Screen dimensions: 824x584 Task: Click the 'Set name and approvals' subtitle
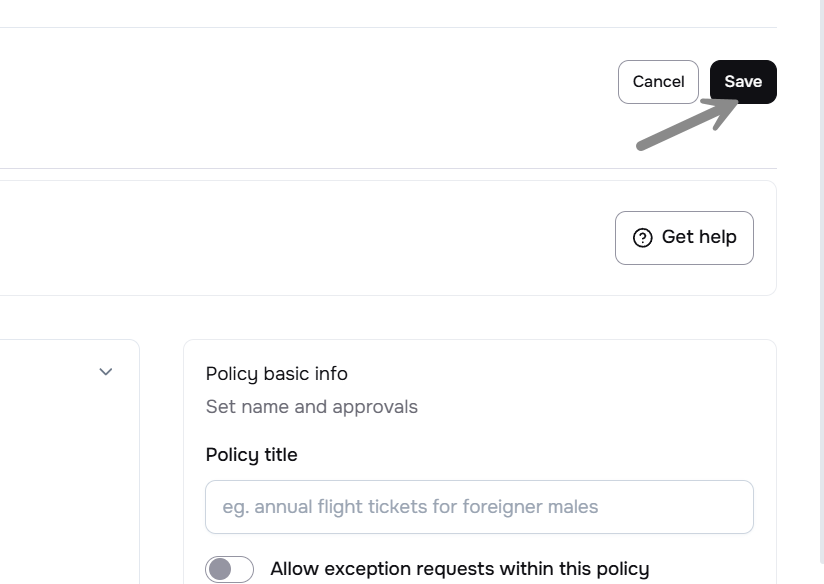click(311, 407)
